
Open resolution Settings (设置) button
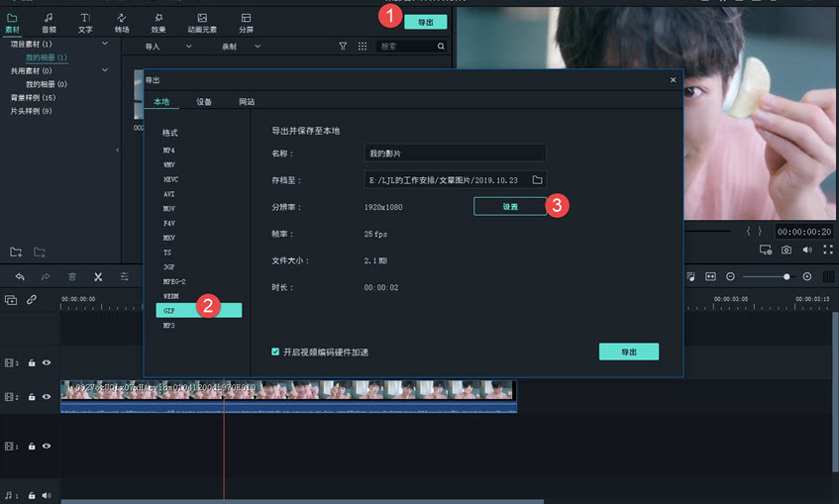tap(510, 207)
